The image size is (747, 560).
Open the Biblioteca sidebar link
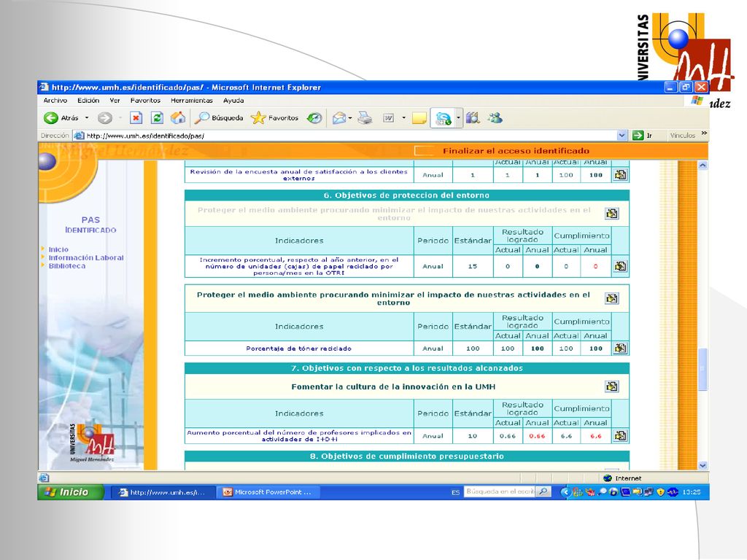pyautogui.click(x=66, y=265)
